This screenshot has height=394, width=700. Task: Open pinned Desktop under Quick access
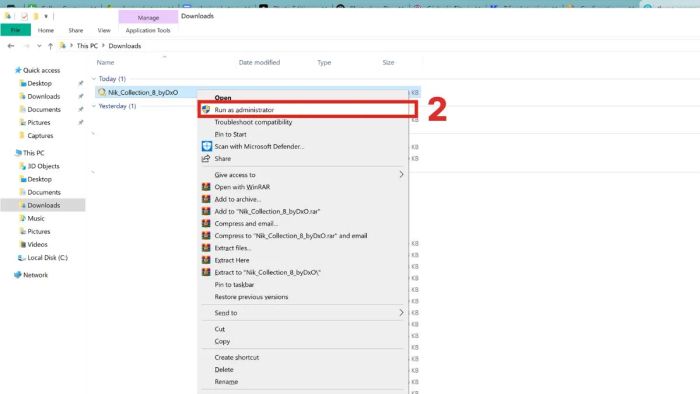[39, 83]
